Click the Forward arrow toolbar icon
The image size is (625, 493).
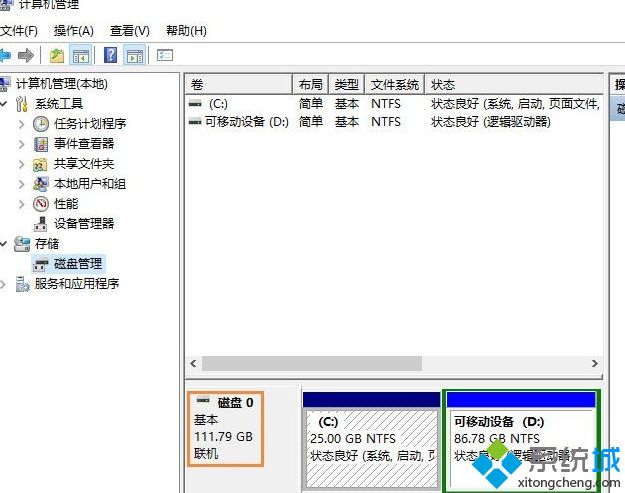coord(26,55)
